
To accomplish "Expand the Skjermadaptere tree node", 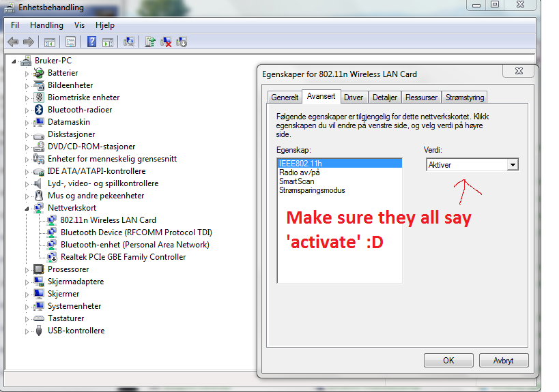I will (27, 282).
